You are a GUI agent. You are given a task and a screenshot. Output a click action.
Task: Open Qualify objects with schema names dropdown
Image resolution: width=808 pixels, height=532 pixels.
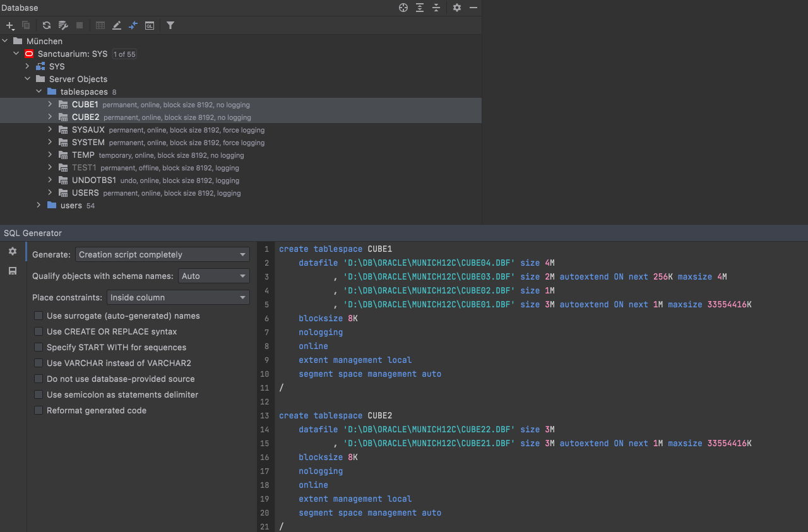[213, 276]
